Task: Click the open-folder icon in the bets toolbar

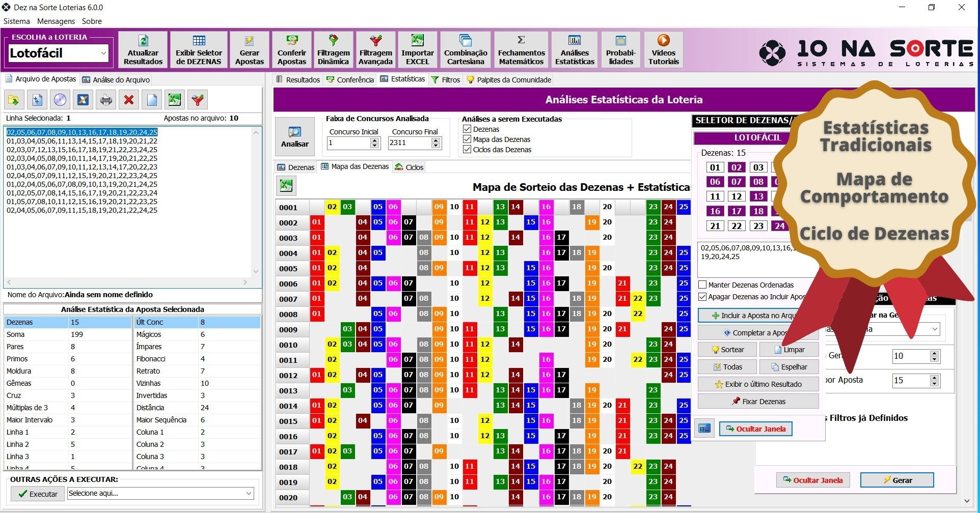Action: click(x=14, y=100)
